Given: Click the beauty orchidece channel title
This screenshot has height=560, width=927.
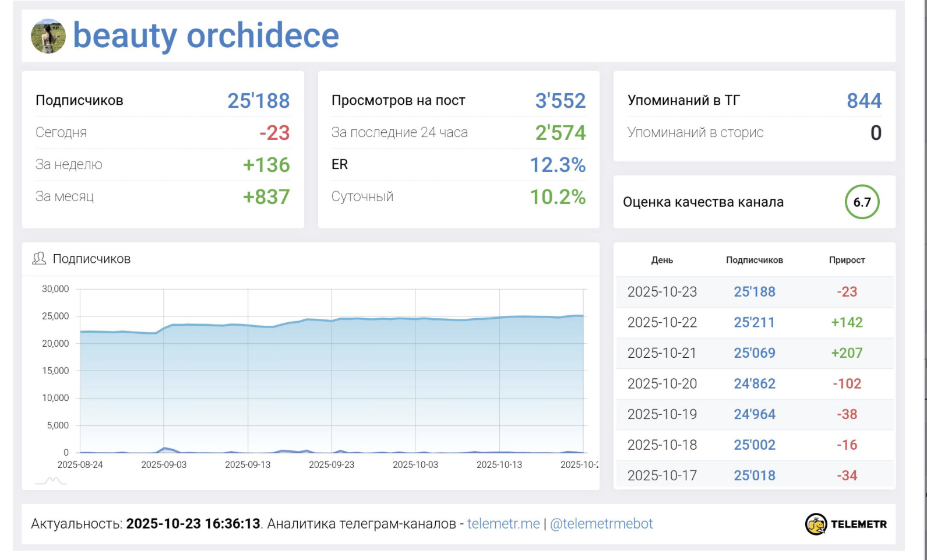Looking at the screenshot, I should pyautogui.click(x=206, y=36).
